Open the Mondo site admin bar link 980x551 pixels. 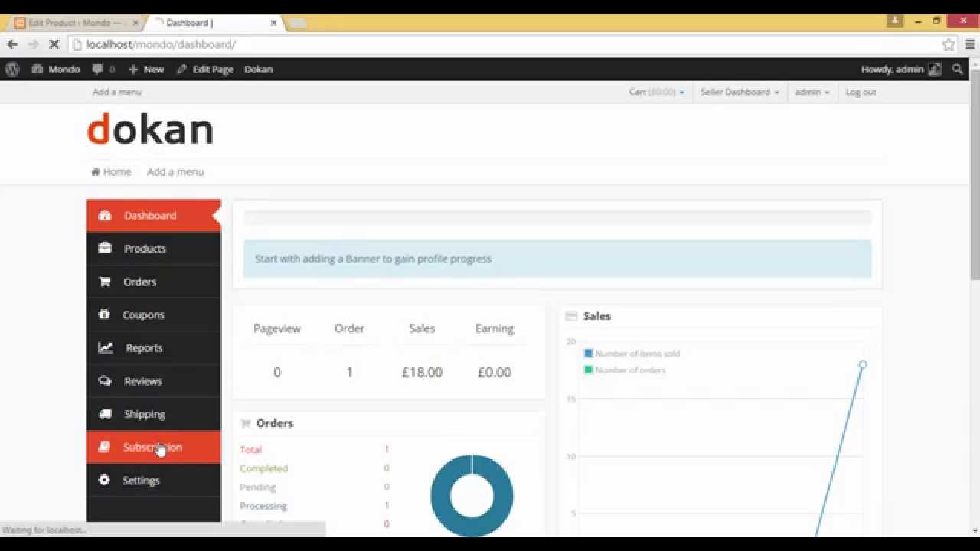[56, 69]
